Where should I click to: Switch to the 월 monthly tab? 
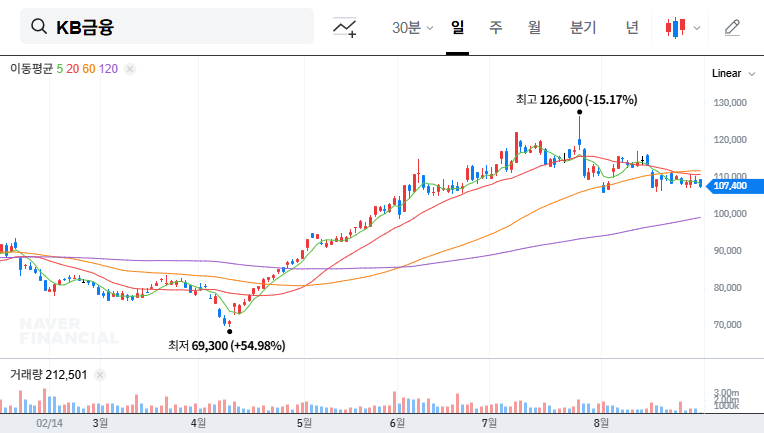[534, 27]
